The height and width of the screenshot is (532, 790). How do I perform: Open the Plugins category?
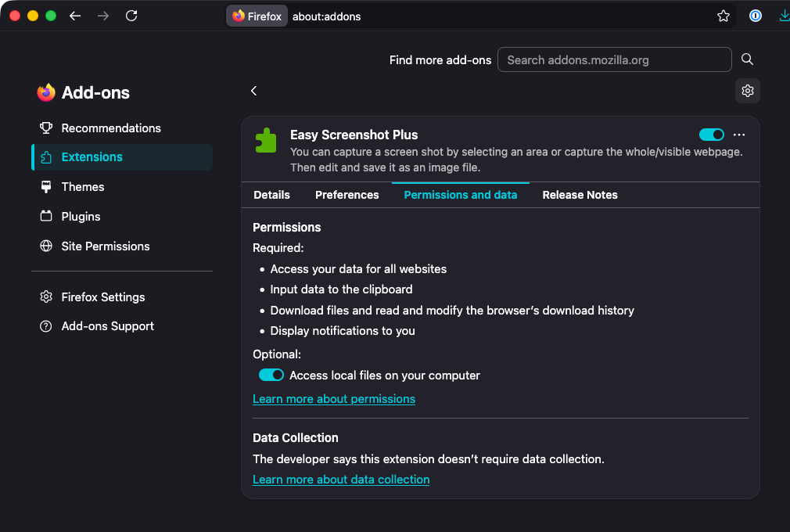(x=121, y=217)
